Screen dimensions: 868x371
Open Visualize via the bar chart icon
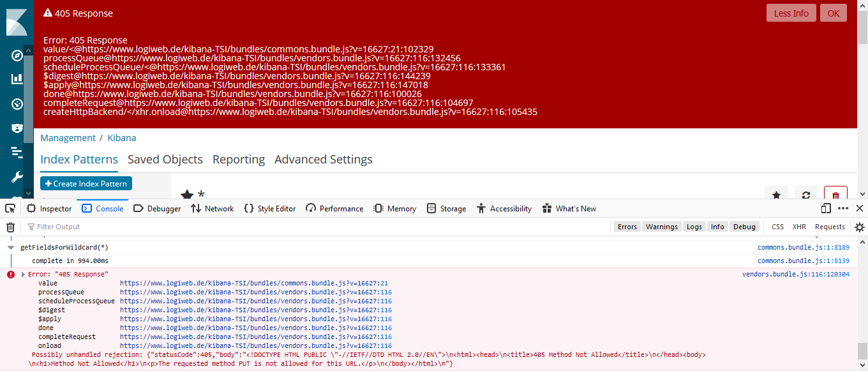point(17,79)
